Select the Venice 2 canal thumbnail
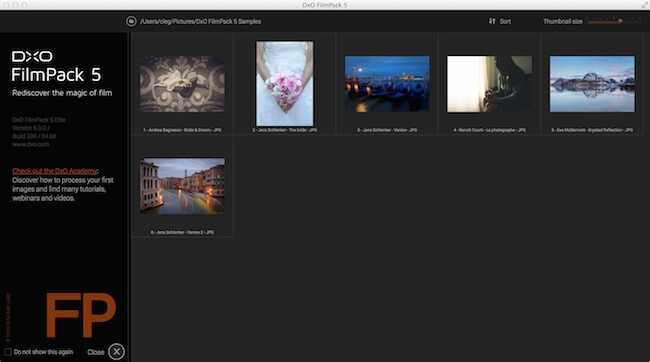This screenshot has width=650, height=362. [x=182, y=186]
